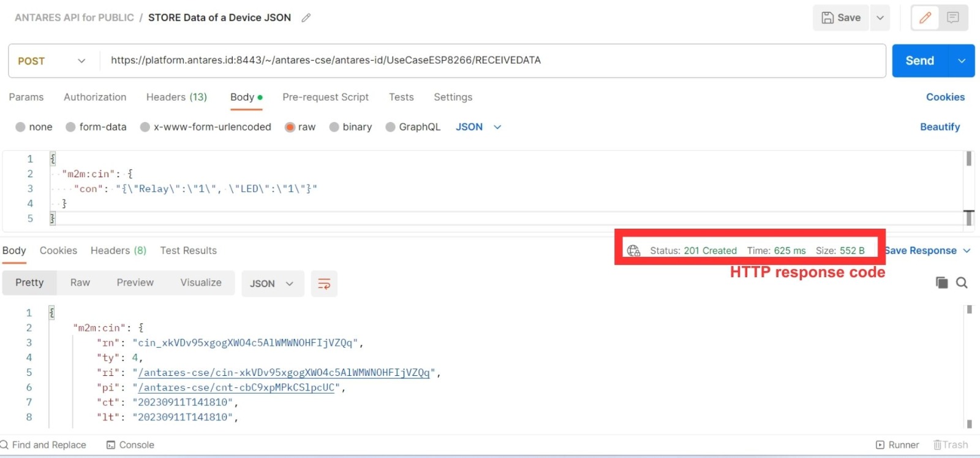Open the Runner

[x=898, y=445]
